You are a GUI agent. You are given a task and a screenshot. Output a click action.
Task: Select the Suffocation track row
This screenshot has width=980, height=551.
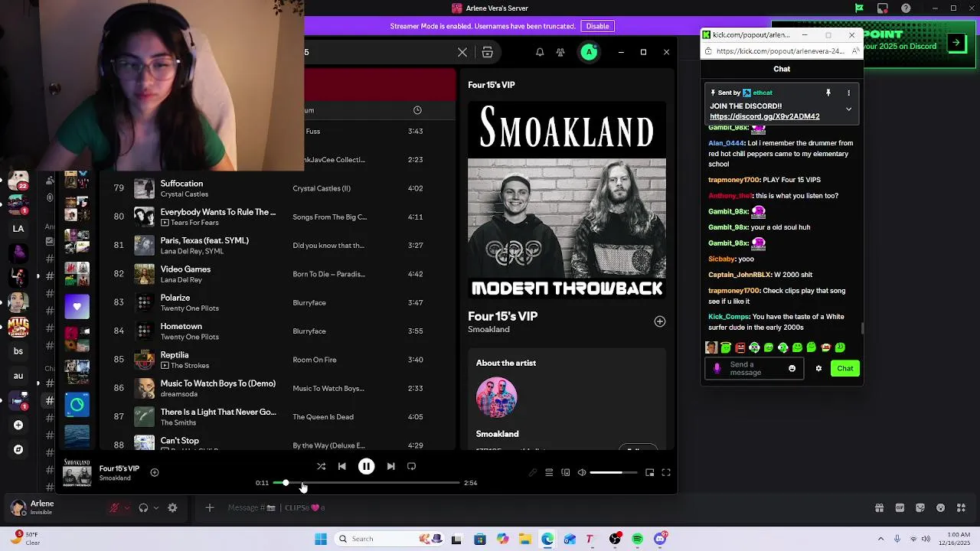tap(276, 188)
